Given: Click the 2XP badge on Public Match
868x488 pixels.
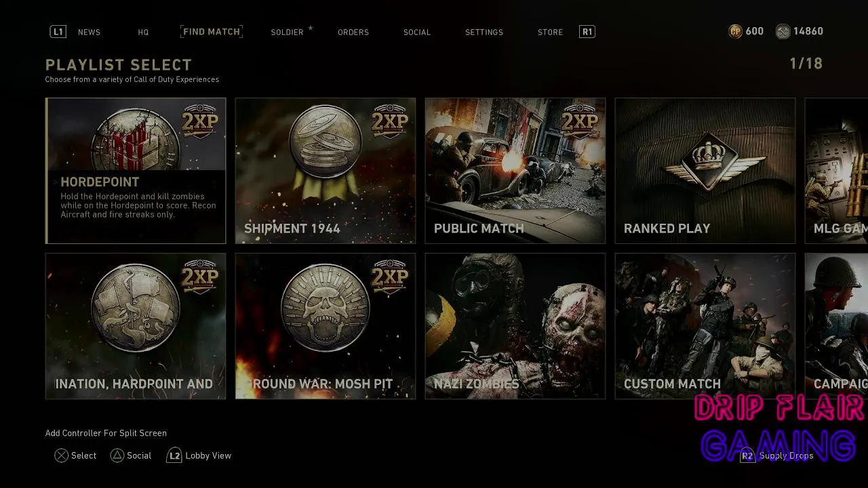Looking at the screenshot, I should [x=579, y=121].
